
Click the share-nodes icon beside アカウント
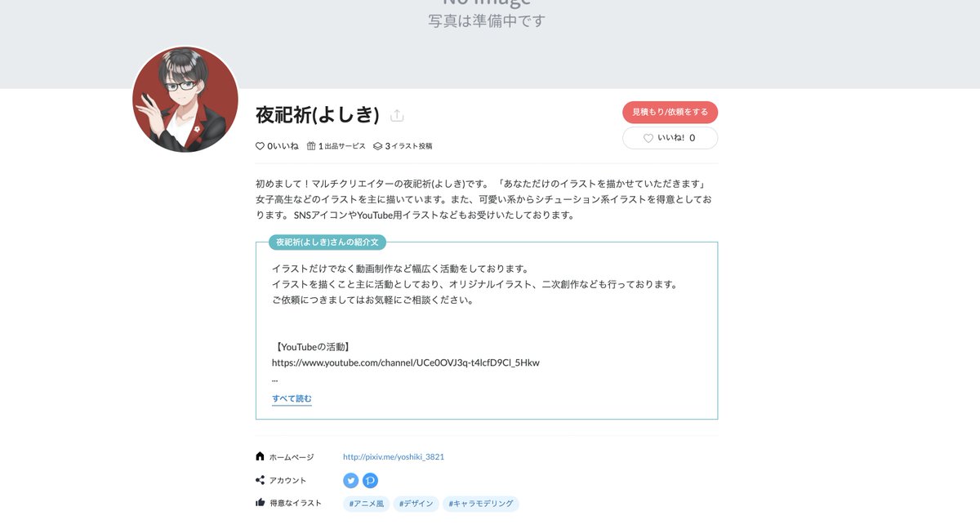[260, 480]
